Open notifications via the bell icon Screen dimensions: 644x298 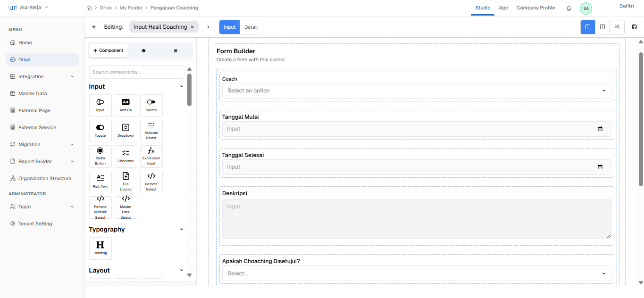coord(569,8)
